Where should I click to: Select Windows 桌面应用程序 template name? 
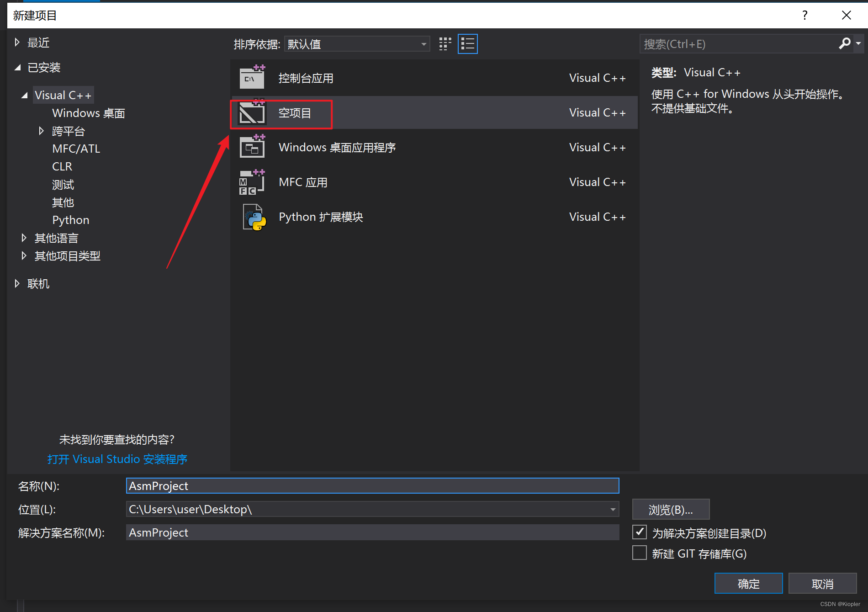click(337, 148)
